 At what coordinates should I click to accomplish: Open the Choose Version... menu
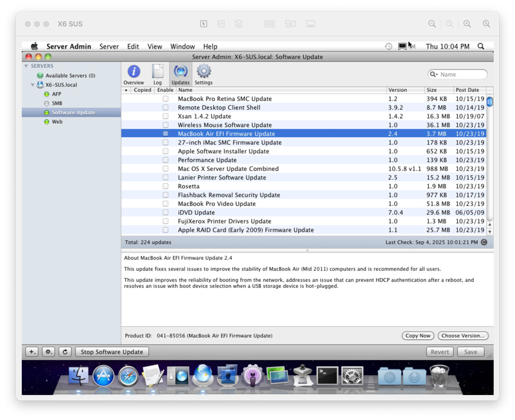click(x=463, y=336)
